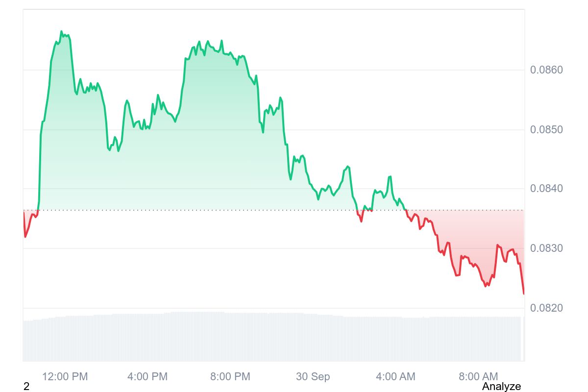This screenshot has height=392, width=588.
Task: Click the 0.0850 price axis label
Action: 546,130
